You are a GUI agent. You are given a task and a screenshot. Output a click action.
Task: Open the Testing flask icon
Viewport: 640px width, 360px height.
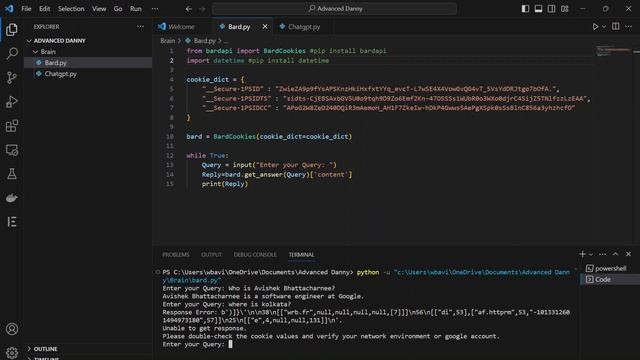click(12, 174)
